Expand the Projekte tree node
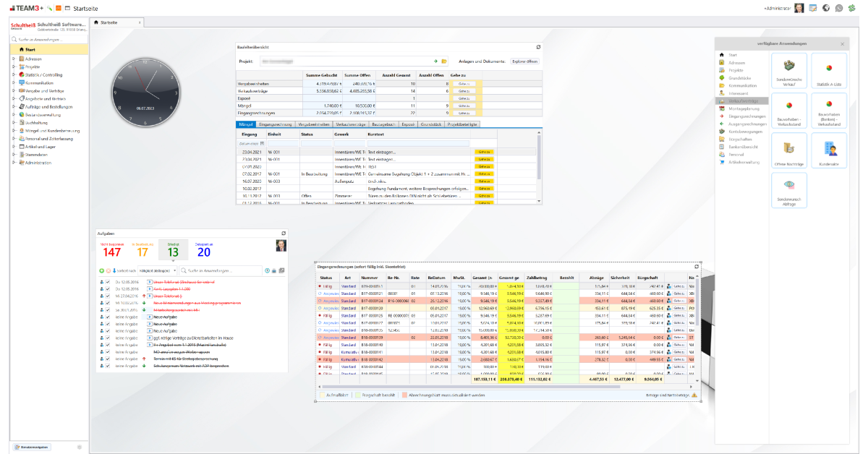The height and width of the screenshot is (454, 868). [x=14, y=67]
